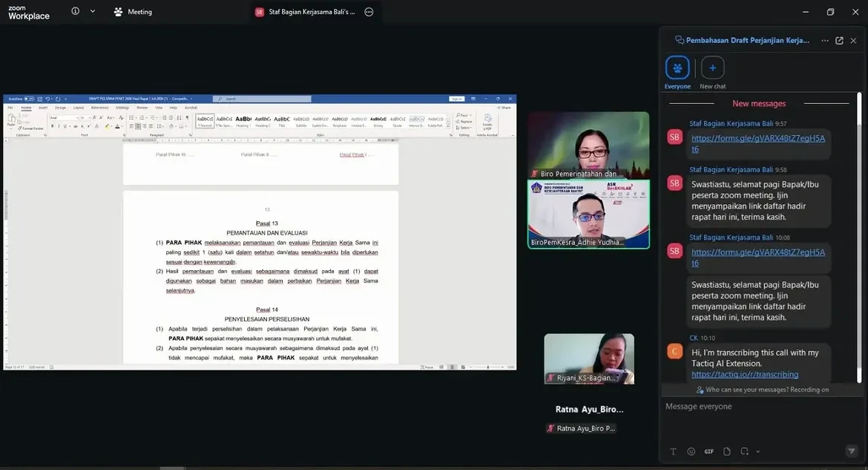This screenshot has width=868, height=470.
Task: Open the emoji picker in chat
Action: pyautogui.click(x=691, y=451)
